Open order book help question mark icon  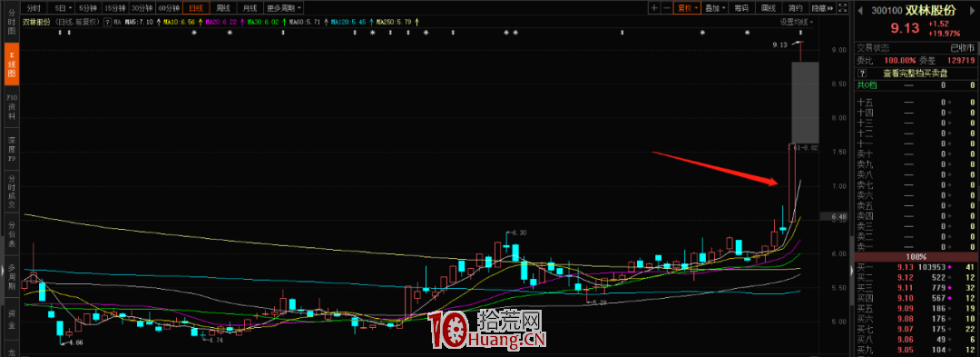862,74
